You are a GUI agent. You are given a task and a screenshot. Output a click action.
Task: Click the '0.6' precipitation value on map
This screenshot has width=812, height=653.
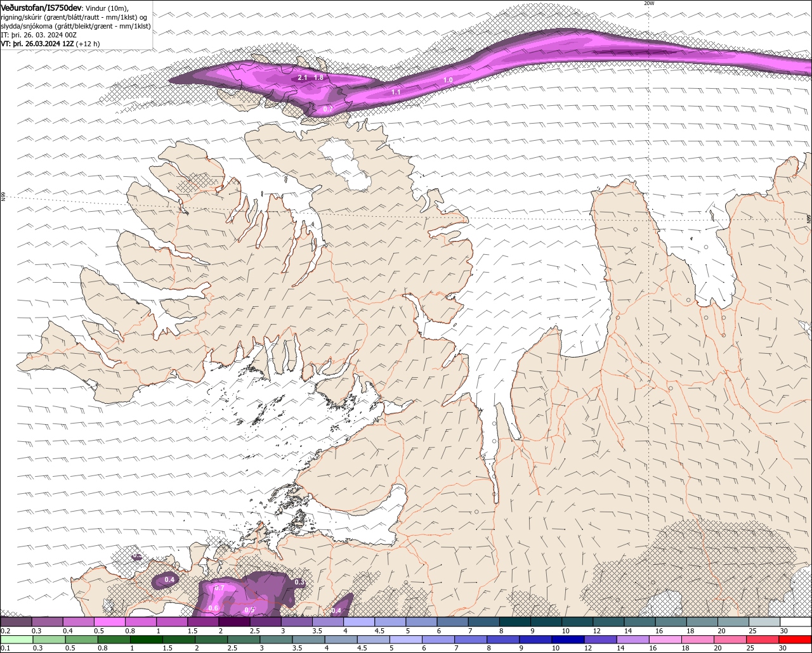(213, 608)
